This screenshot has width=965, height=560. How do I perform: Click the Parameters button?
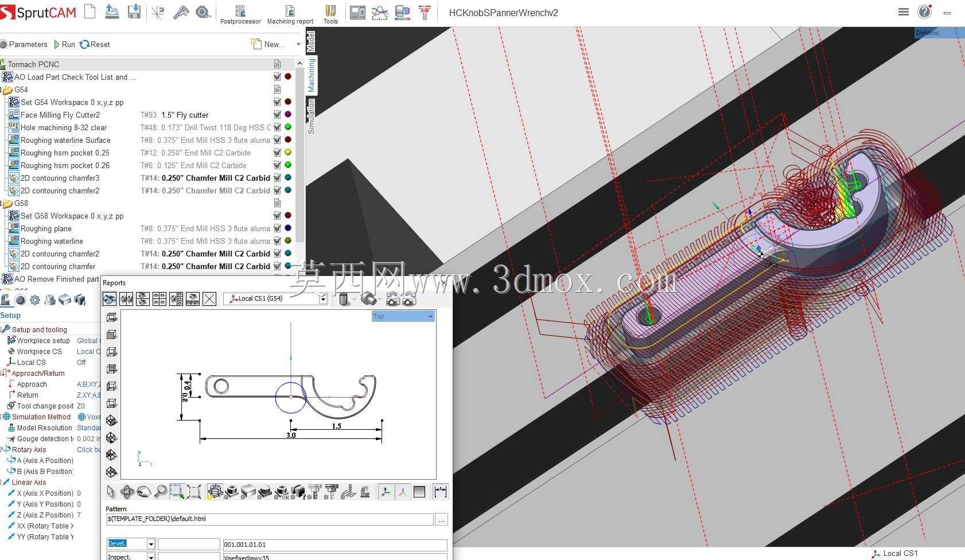pos(24,44)
